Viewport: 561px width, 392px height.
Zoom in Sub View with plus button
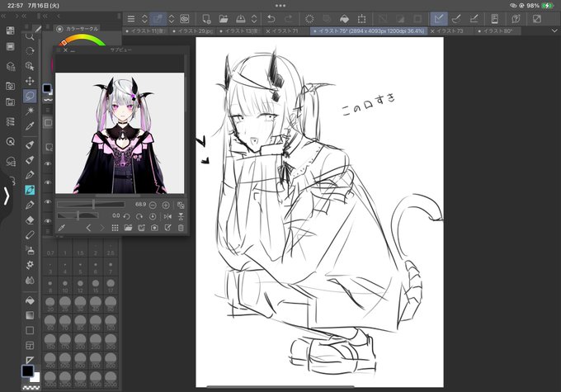(166, 205)
